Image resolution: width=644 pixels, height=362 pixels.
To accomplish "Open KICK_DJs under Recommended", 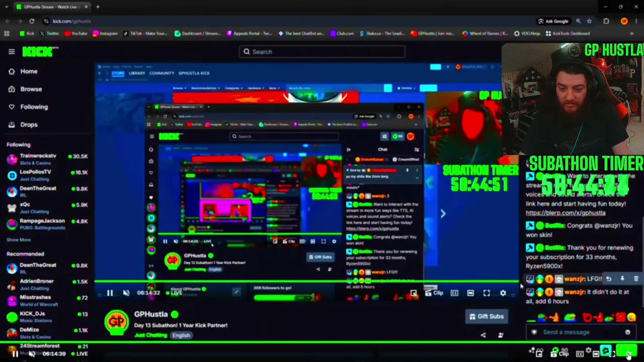I will (x=47, y=317).
